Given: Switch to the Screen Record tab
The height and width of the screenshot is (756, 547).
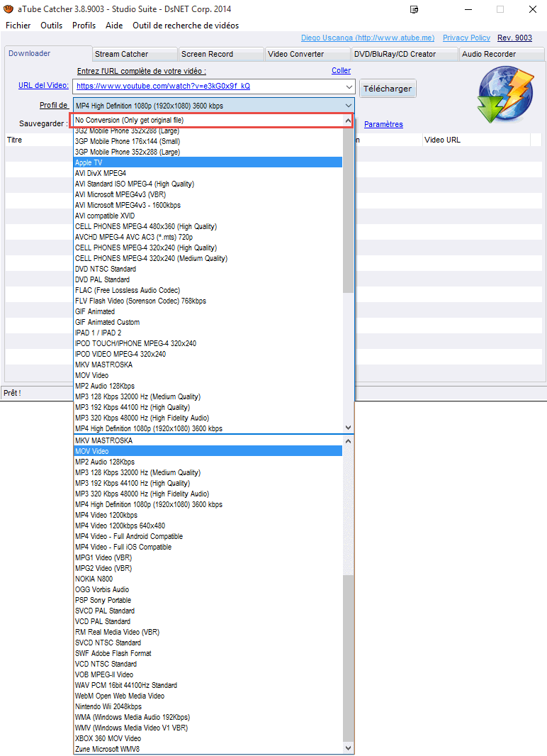Looking at the screenshot, I should click(221, 54).
